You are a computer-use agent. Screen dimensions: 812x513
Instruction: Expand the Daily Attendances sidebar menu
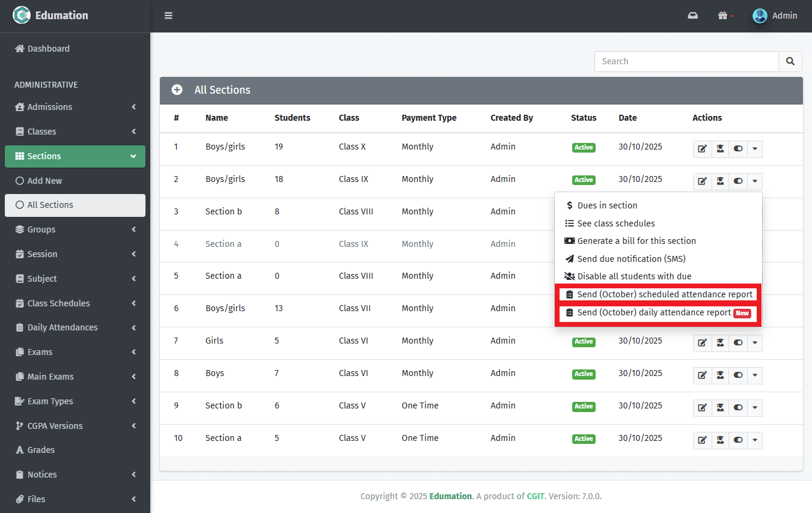[75, 327]
